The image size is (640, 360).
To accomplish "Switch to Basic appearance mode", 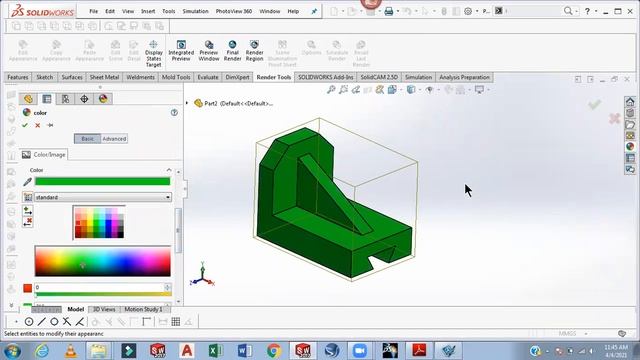I will [x=87, y=139].
